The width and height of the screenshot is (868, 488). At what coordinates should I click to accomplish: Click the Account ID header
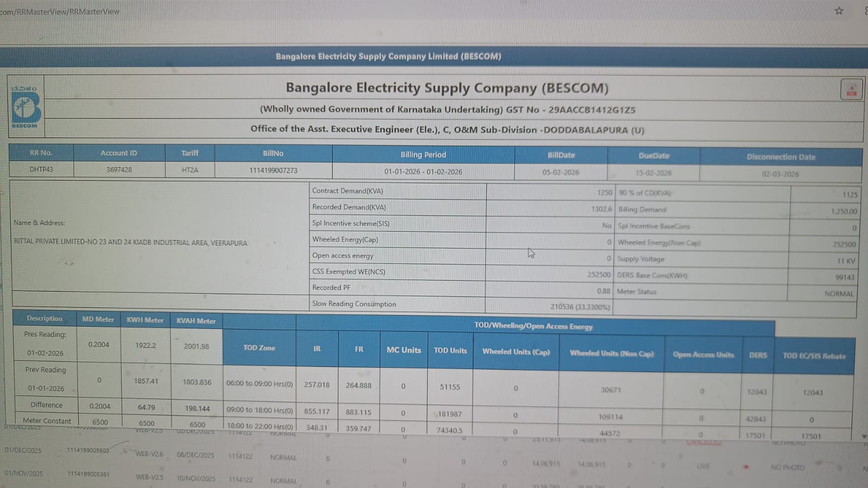pyautogui.click(x=119, y=153)
